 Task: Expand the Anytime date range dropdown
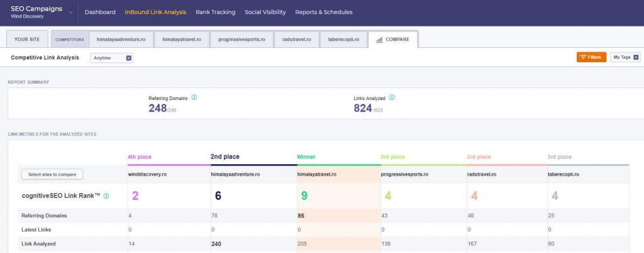coord(112,58)
